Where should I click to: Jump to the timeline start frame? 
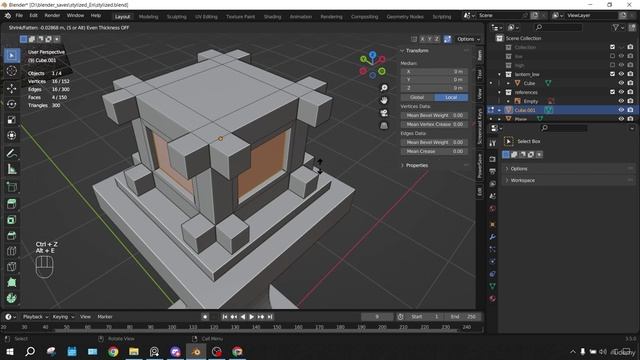tap(224, 317)
